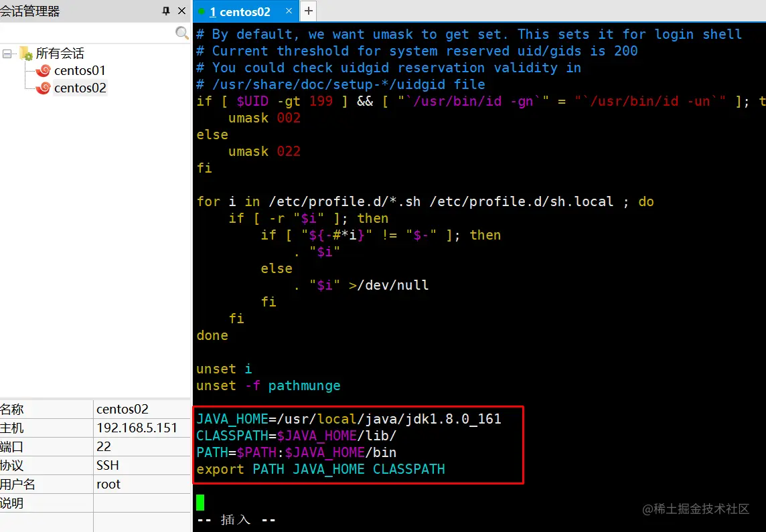Click the 端口 property label

[12, 446]
